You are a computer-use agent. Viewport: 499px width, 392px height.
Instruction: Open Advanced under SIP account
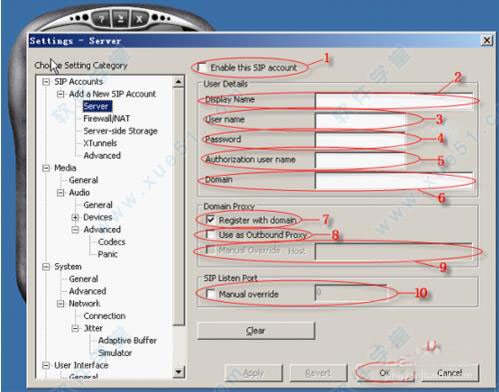pos(102,156)
